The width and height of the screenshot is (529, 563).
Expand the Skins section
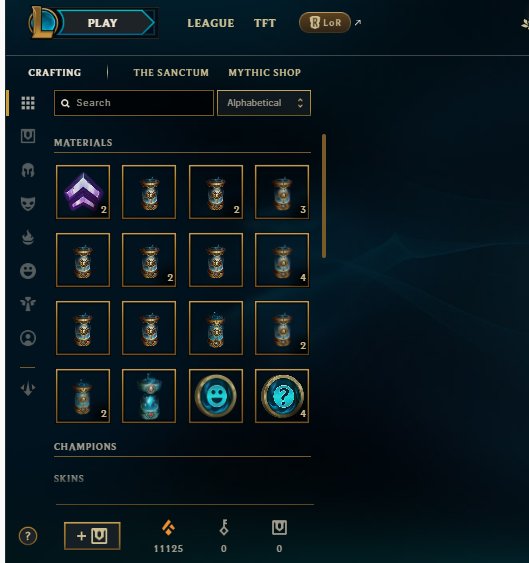click(69, 478)
